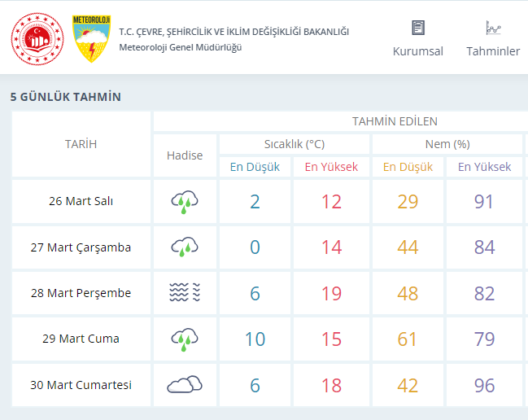This screenshot has height=420, width=528.
Task: Click the blue En Düşük temperature header
Action: coord(255,167)
